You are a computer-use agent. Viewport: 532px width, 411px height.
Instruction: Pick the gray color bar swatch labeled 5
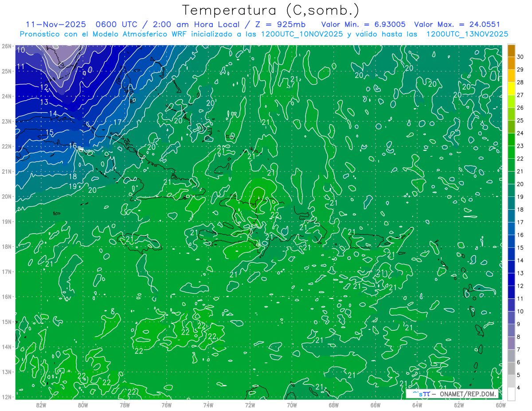coord(511,368)
